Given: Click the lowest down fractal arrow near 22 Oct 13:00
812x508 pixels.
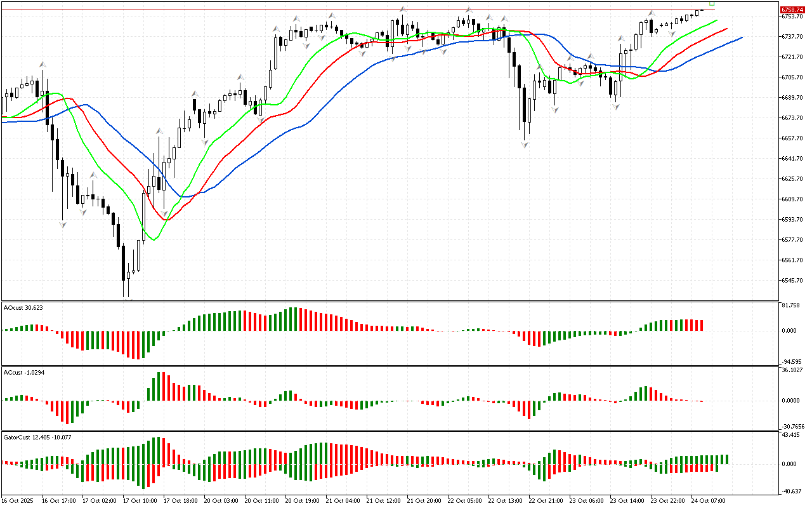Looking at the screenshot, I should tap(525, 145).
